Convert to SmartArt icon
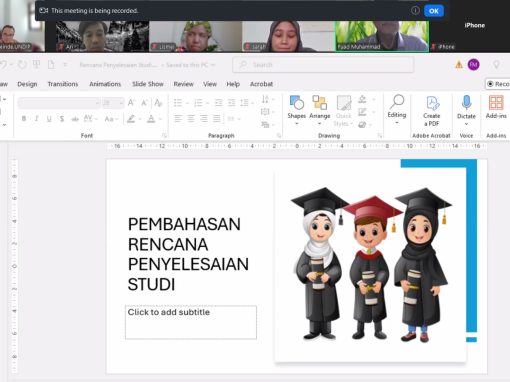 [268, 125]
